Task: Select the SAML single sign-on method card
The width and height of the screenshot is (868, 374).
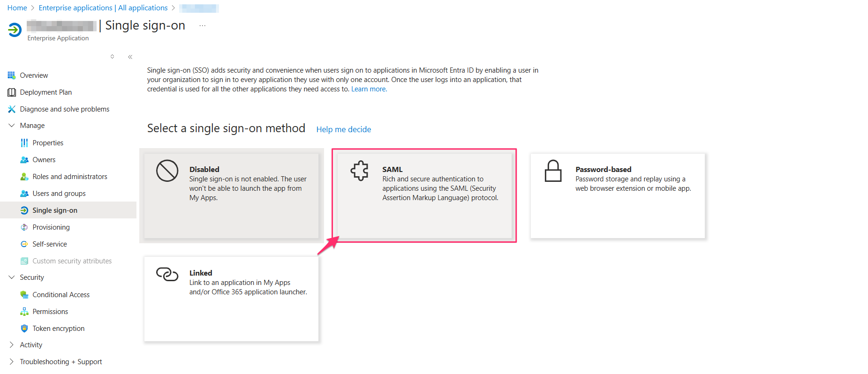Action: (x=423, y=195)
